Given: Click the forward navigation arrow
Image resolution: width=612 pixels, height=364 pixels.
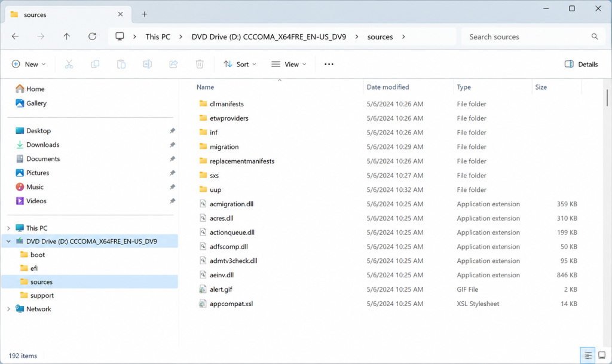Looking at the screenshot, I should coord(41,36).
